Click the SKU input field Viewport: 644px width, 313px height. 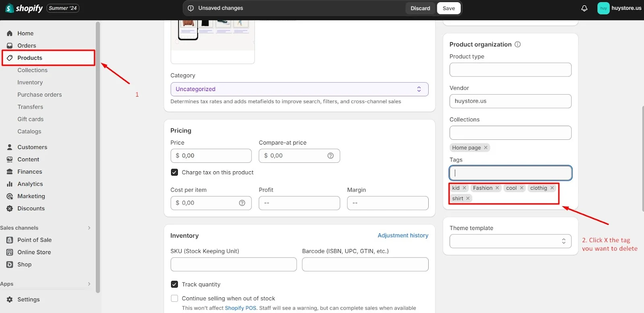233,265
